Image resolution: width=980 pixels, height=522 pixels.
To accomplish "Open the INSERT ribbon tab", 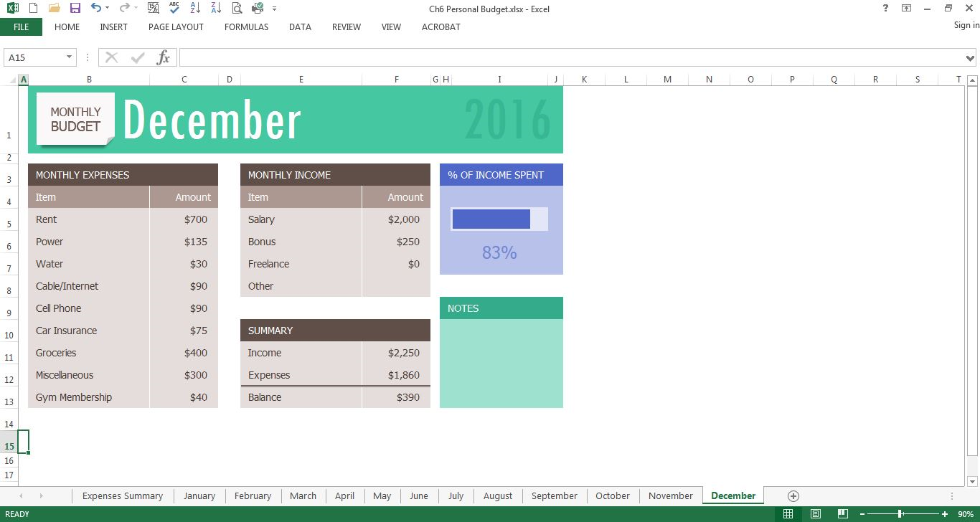I will [113, 27].
